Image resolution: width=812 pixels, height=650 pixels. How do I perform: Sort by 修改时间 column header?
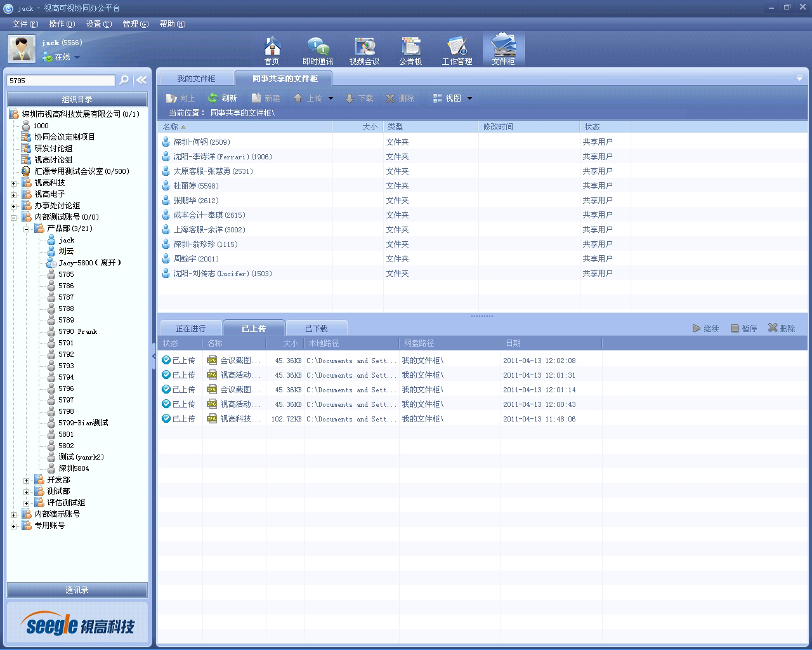tap(529, 127)
